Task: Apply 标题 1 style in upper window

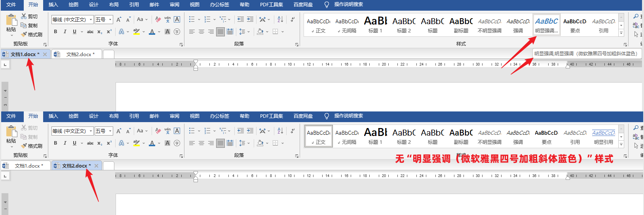Action: pyautogui.click(x=375, y=25)
